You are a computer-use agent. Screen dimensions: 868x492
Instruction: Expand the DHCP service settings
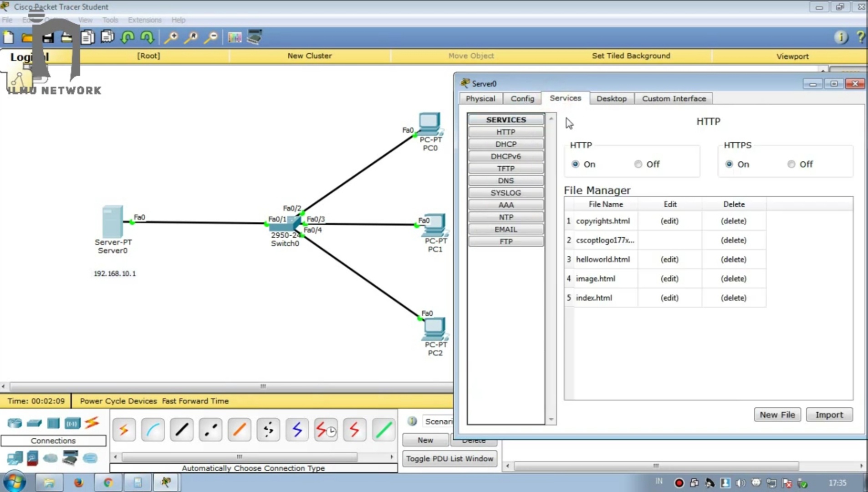tap(506, 144)
